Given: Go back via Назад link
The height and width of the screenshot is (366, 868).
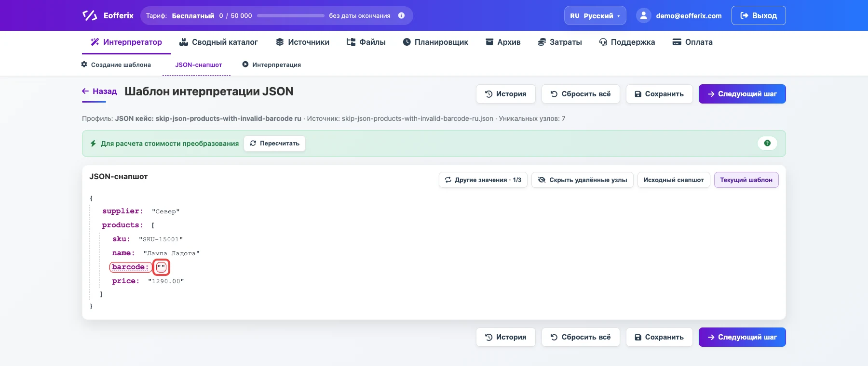Looking at the screenshot, I should click(x=100, y=91).
